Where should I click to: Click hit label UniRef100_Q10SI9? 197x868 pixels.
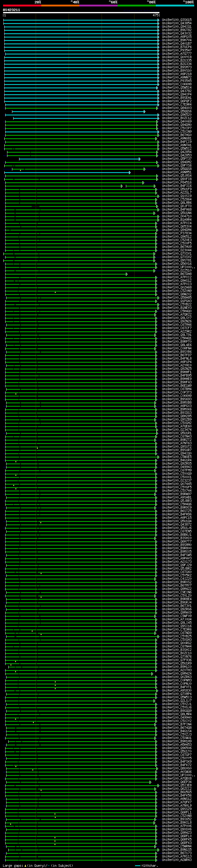coord(177,196)
